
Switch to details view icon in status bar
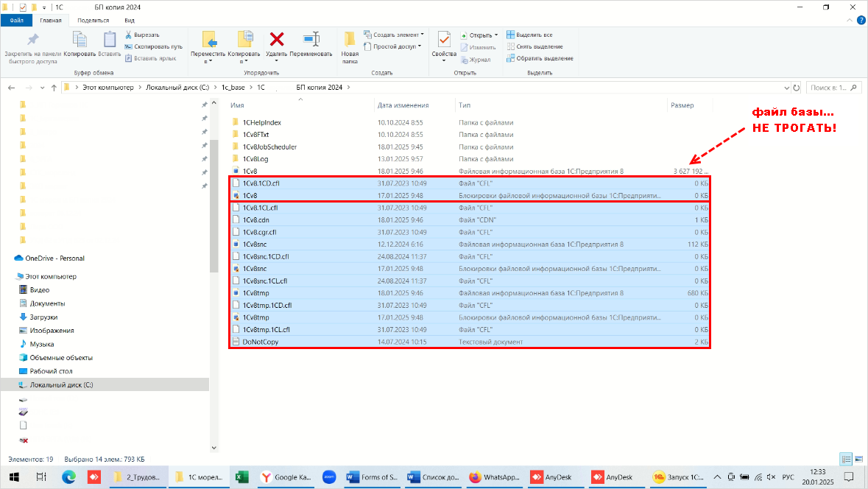click(846, 459)
